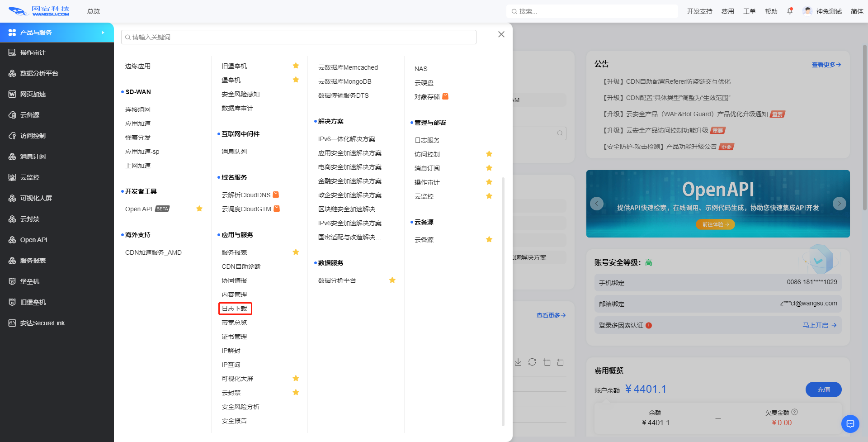Toggle star next to 堡垒机 menu entry
The image size is (868, 442).
click(296, 80)
